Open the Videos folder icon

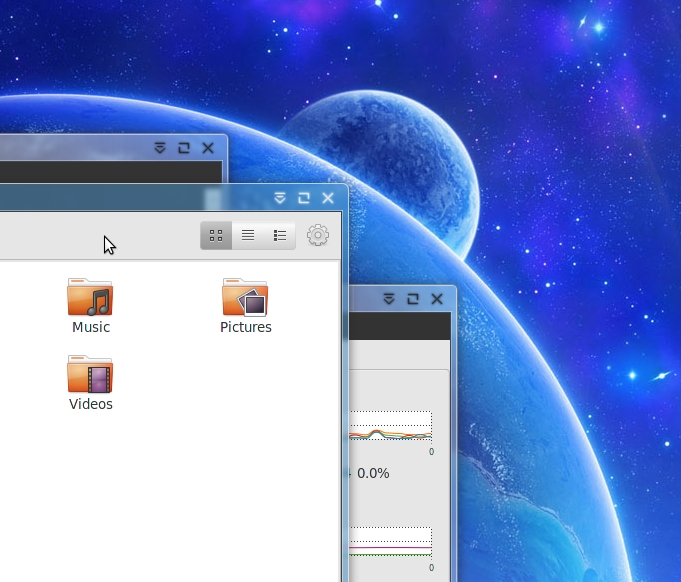coord(90,374)
